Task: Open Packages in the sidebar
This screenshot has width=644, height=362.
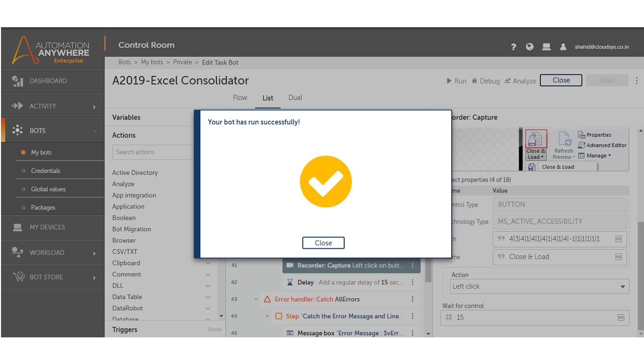Action: click(43, 208)
